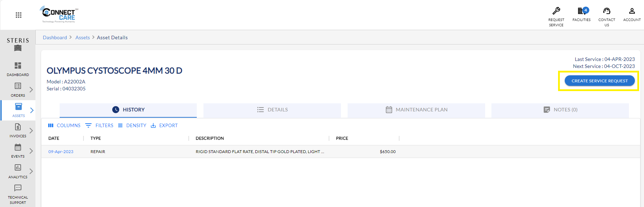644x207 pixels.
Task: Open Technical Support in sidebar
Action: pos(18,194)
